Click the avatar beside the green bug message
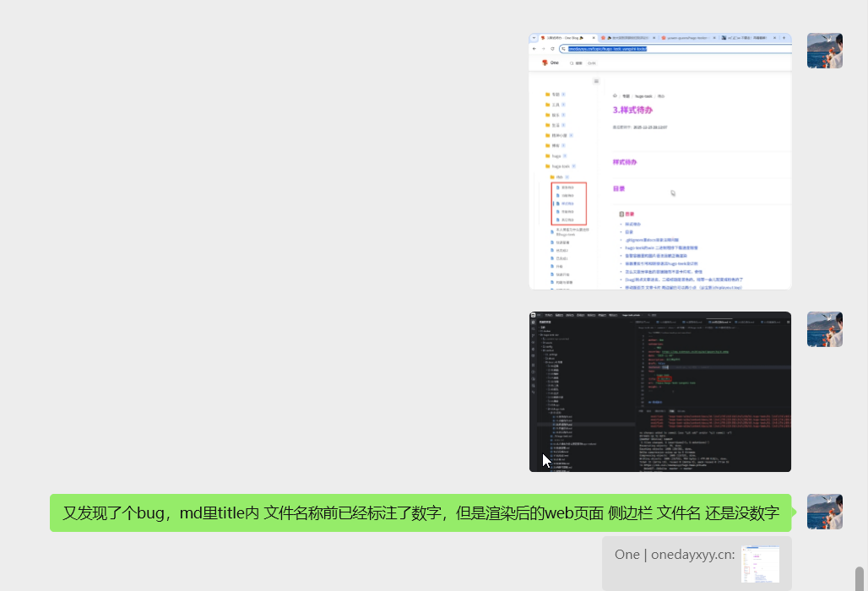The width and height of the screenshot is (868, 591). (x=824, y=512)
